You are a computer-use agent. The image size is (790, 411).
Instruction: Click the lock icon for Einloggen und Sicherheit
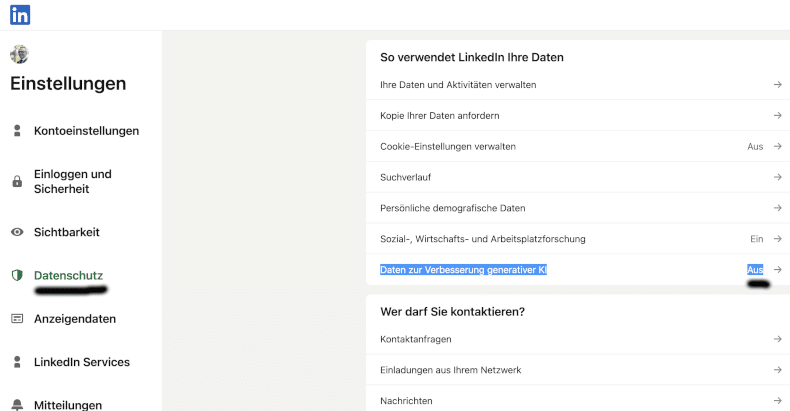click(17, 181)
